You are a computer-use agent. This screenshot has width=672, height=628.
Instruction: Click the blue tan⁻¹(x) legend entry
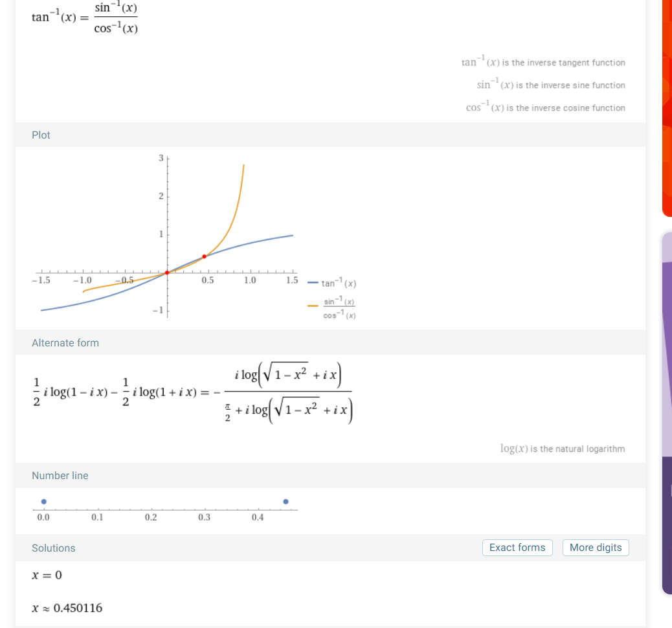pyautogui.click(x=332, y=284)
